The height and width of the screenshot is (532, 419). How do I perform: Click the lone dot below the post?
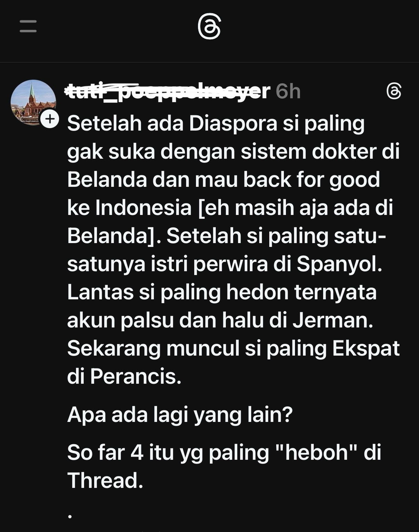(x=70, y=516)
